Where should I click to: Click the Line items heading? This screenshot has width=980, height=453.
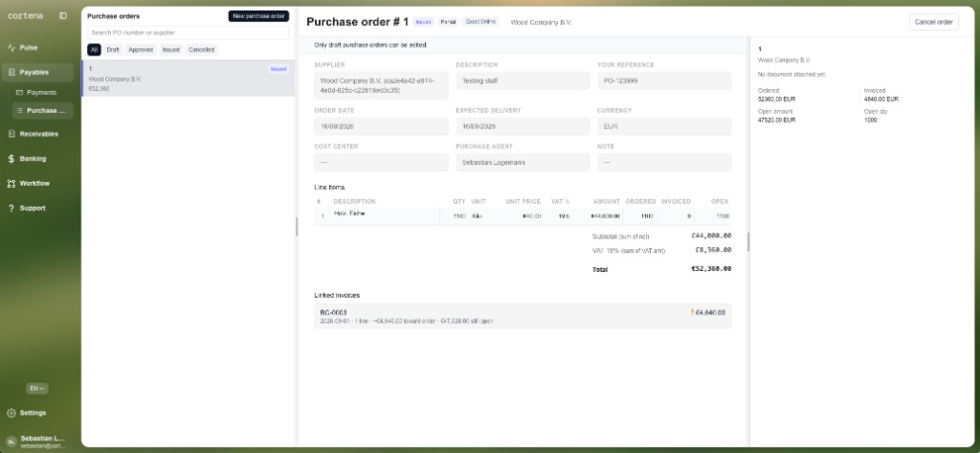click(x=329, y=188)
